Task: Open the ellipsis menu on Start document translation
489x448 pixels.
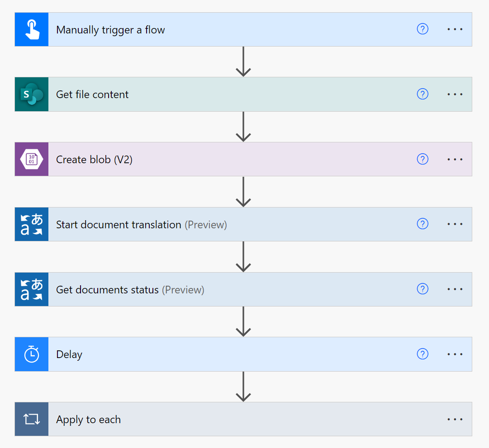Action: 455,224
